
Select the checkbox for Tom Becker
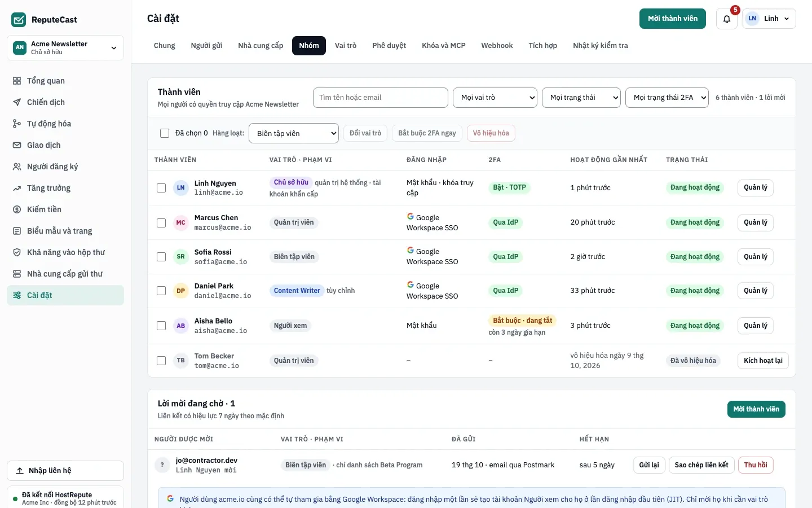click(x=161, y=361)
